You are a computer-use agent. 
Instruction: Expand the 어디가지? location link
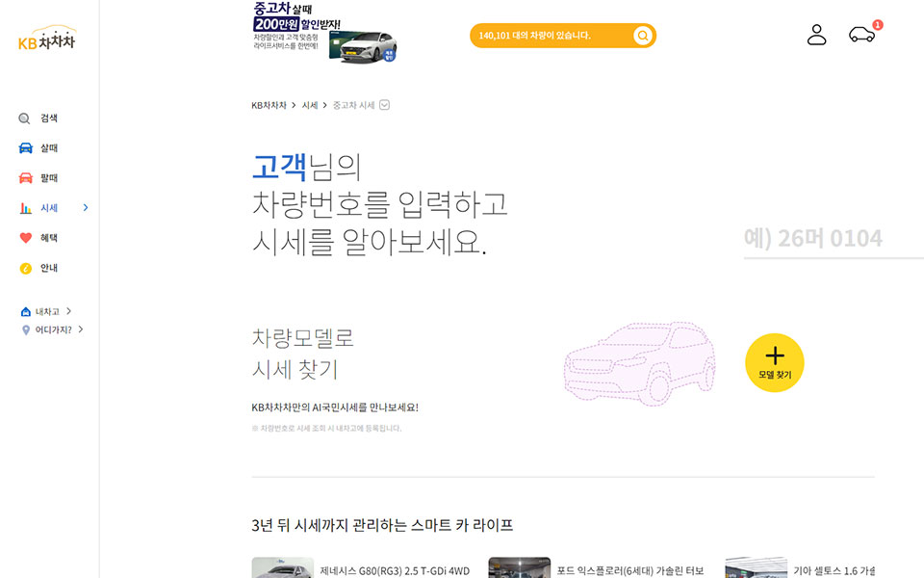click(x=81, y=329)
